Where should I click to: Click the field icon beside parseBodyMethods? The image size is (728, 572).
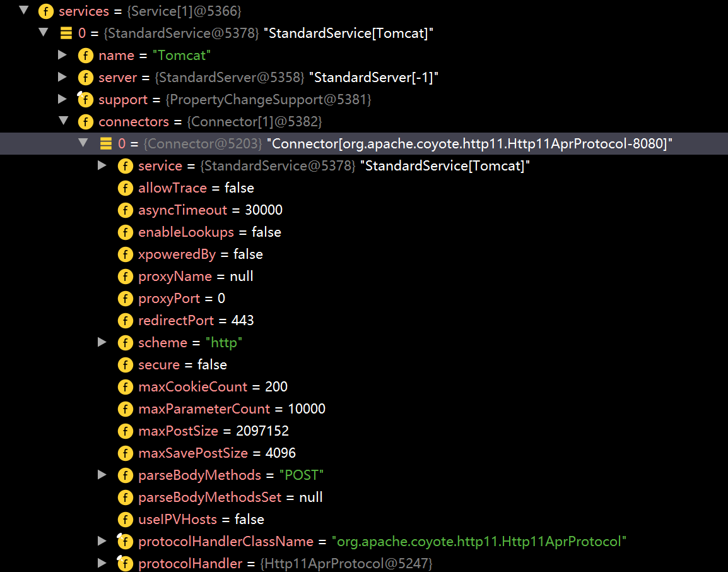[x=126, y=475]
